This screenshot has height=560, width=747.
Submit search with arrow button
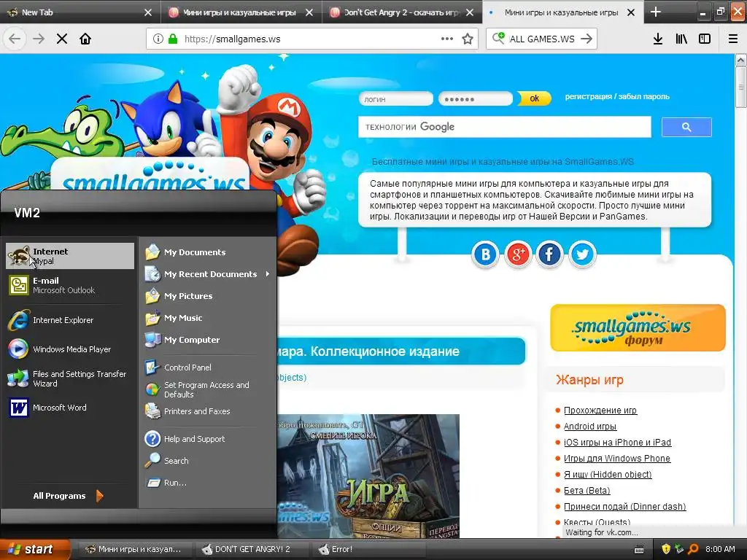coord(587,39)
